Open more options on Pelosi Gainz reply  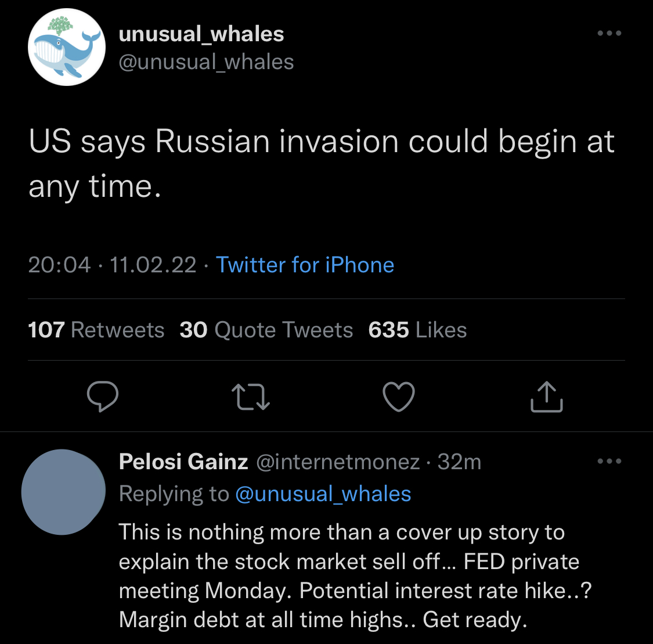pyautogui.click(x=609, y=462)
